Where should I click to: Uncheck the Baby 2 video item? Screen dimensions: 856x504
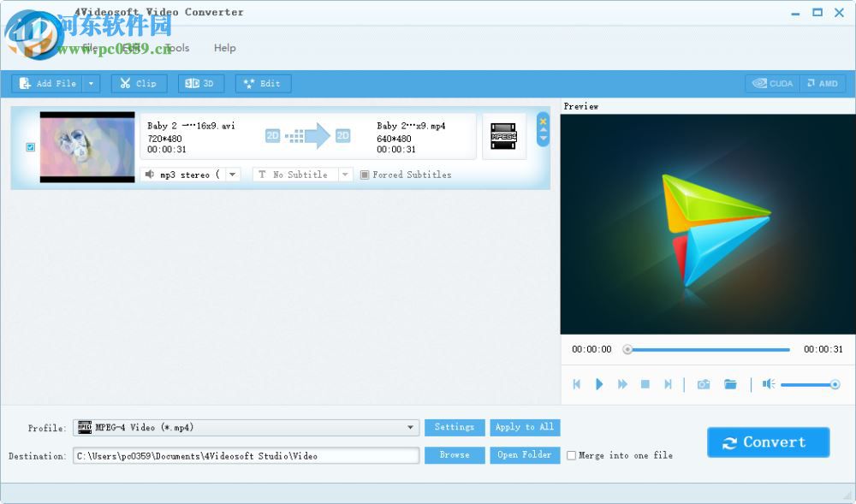[30, 147]
